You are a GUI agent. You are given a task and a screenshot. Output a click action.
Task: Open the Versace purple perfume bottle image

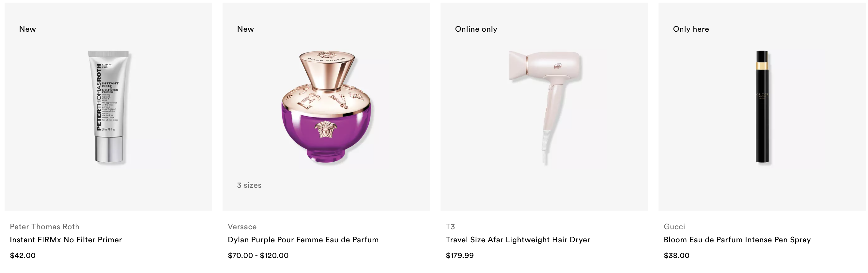click(x=326, y=107)
